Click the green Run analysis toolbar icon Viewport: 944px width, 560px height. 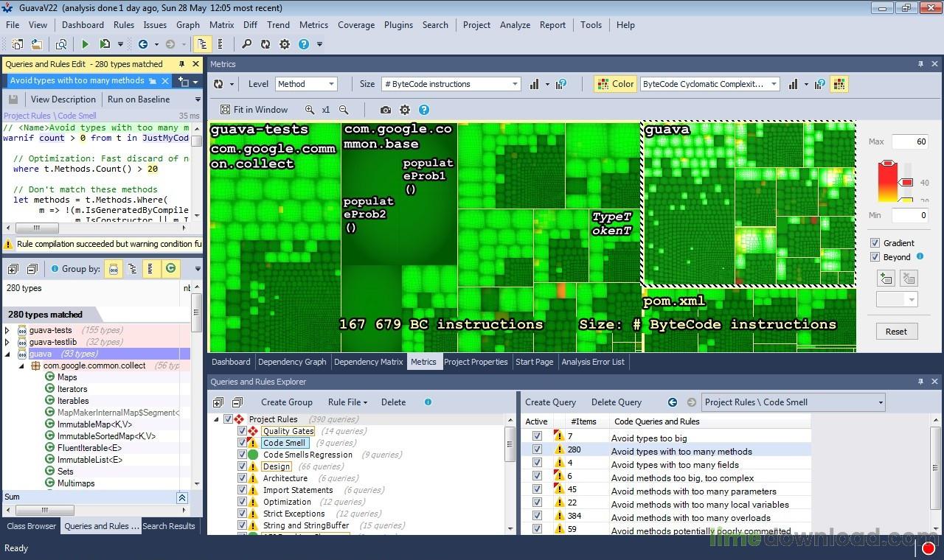[85, 44]
